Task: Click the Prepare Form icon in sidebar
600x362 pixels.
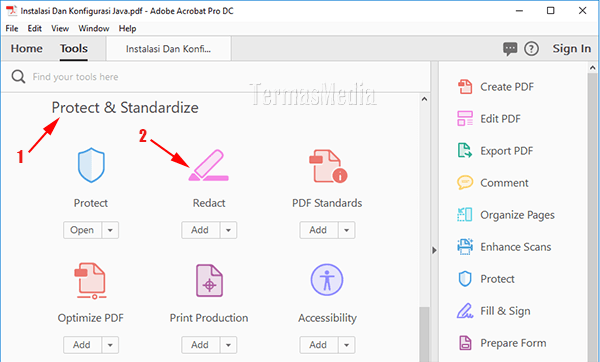Action: [x=465, y=343]
